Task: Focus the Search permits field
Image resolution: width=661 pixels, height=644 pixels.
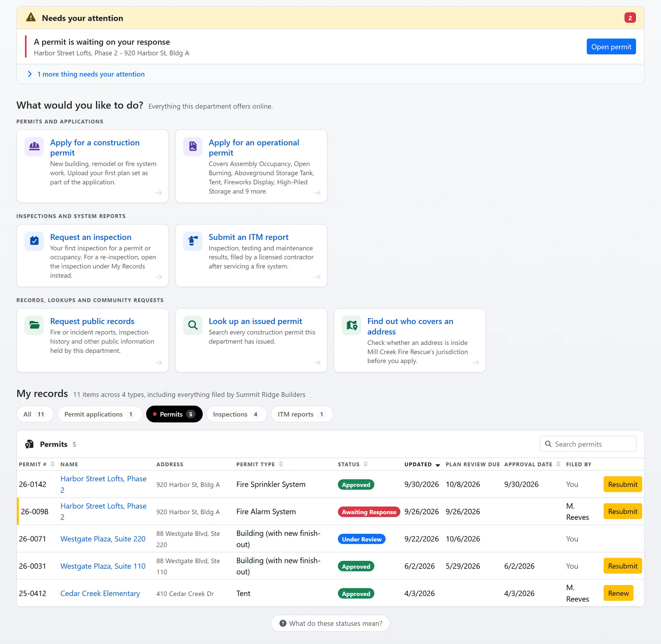Action: [x=588, y=444]
